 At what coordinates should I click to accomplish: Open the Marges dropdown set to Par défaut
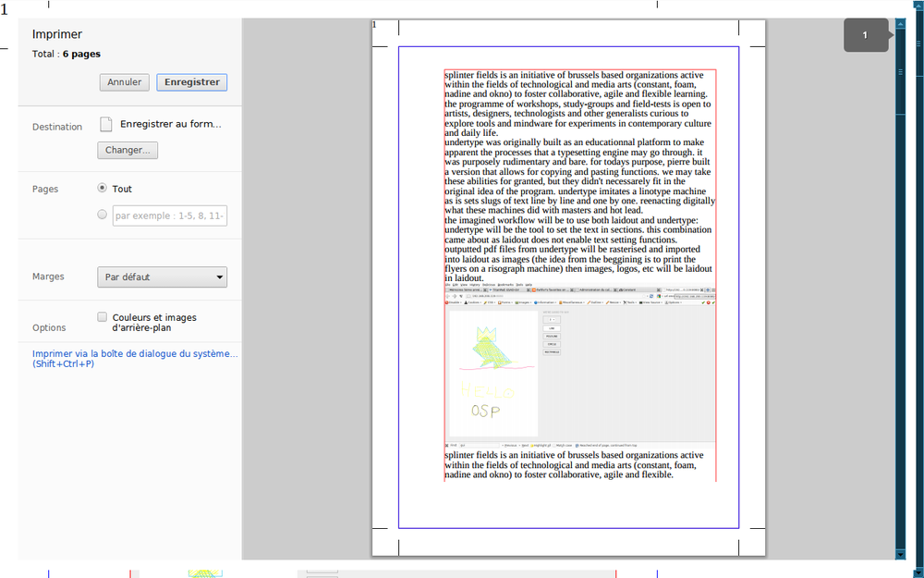coord(162,277)
